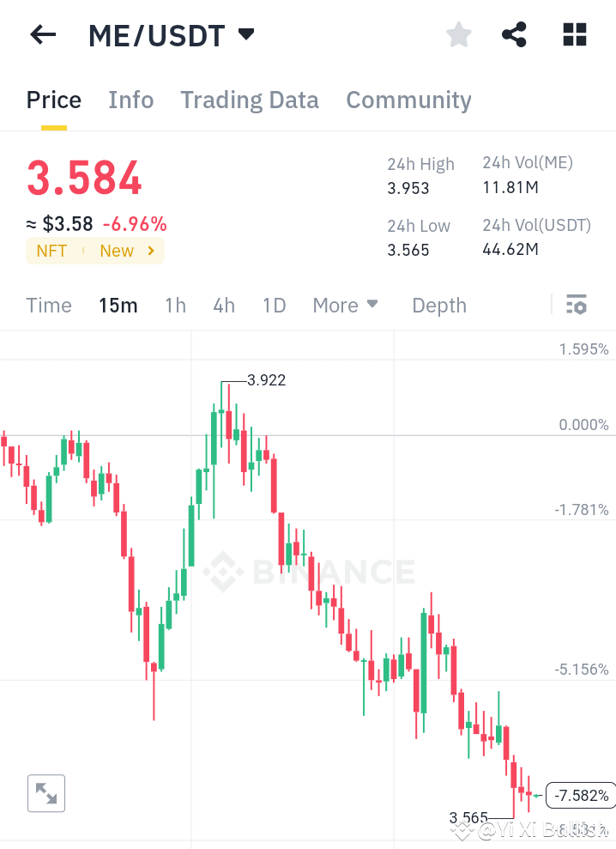This screenshot has height=849, width=616.
Task: Open the Community tab
Action: 408,100
